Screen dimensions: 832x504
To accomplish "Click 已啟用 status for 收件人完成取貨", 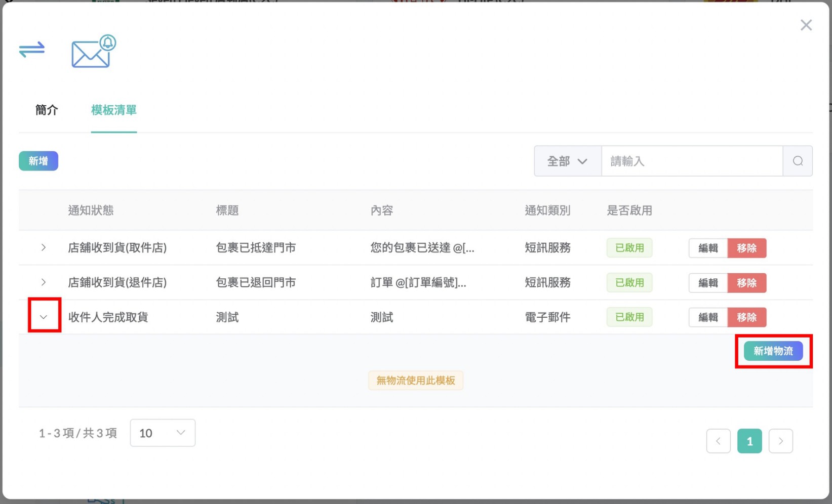I will click(629, 317).
